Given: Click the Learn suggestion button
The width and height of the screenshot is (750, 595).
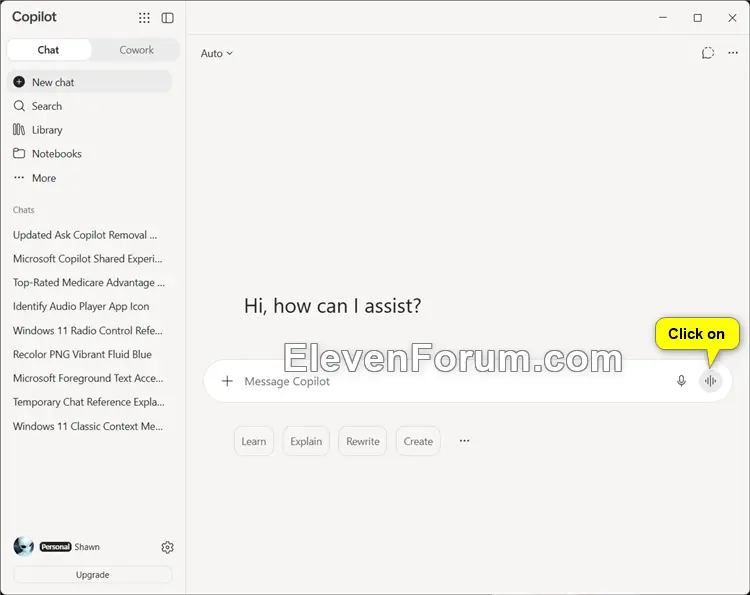Looking at the screenshot, I should [x=254, y=441].
